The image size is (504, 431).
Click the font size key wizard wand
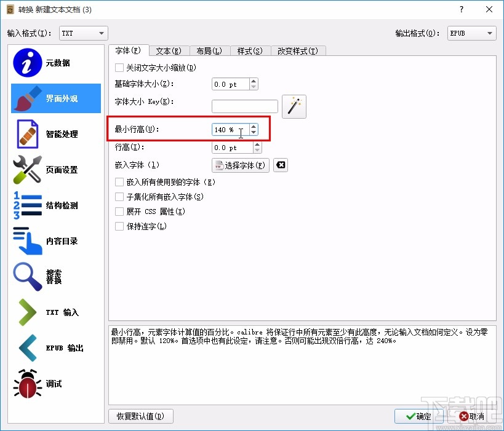pyautogui.click(x=294, y=106)
